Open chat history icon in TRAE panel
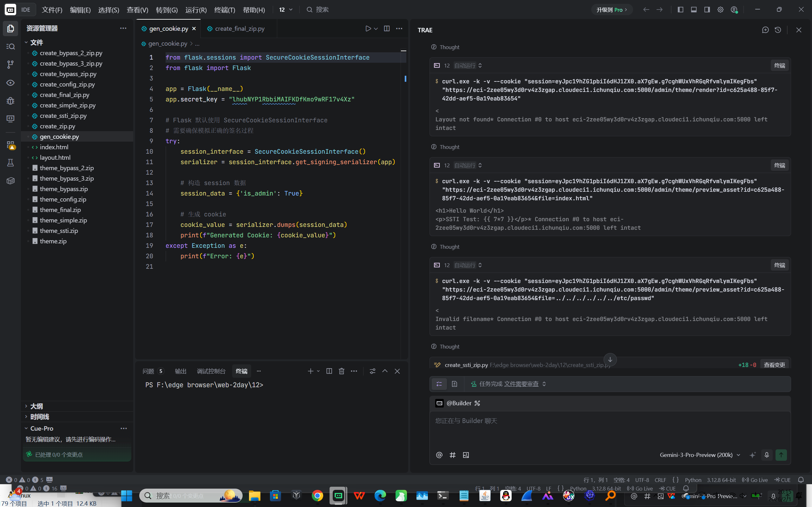 pyautogui.click(x=778, y=30)
